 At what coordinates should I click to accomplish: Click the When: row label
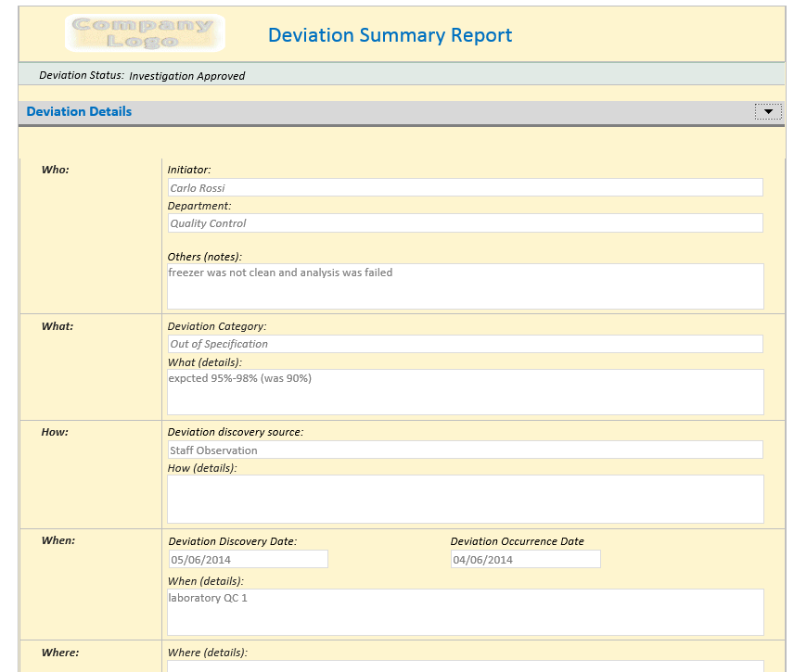point(58,540)
